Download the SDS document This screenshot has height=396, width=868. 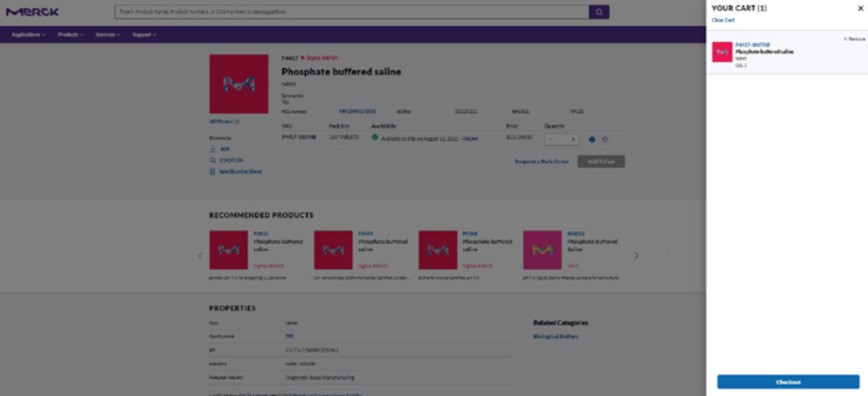point(219,149)
